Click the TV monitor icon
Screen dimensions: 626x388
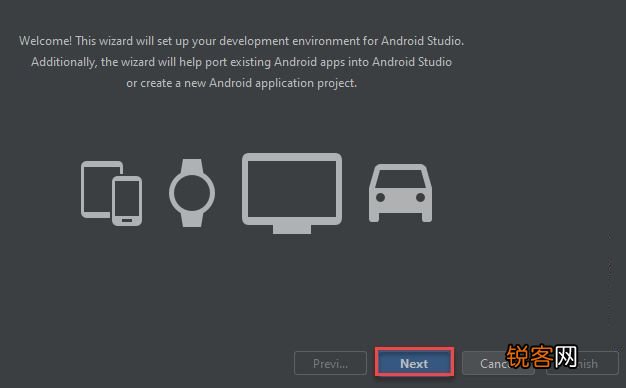click(x=292, y=193)
